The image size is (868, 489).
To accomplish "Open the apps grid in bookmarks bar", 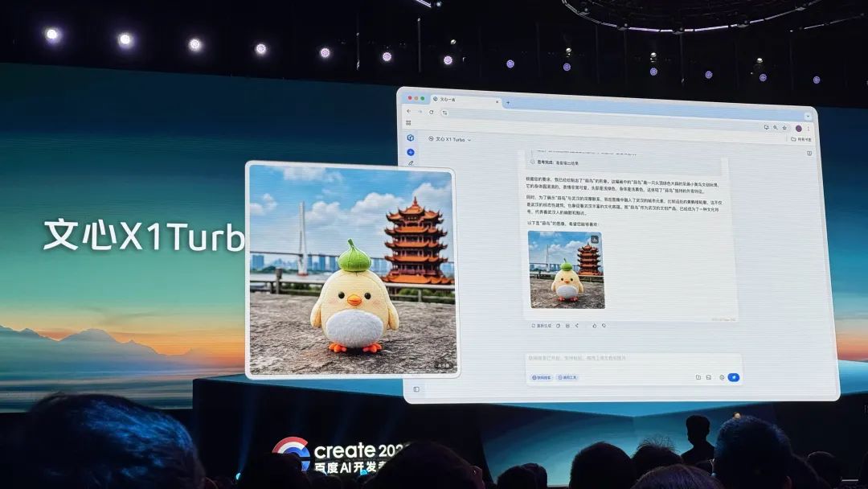I will point(408,123).
